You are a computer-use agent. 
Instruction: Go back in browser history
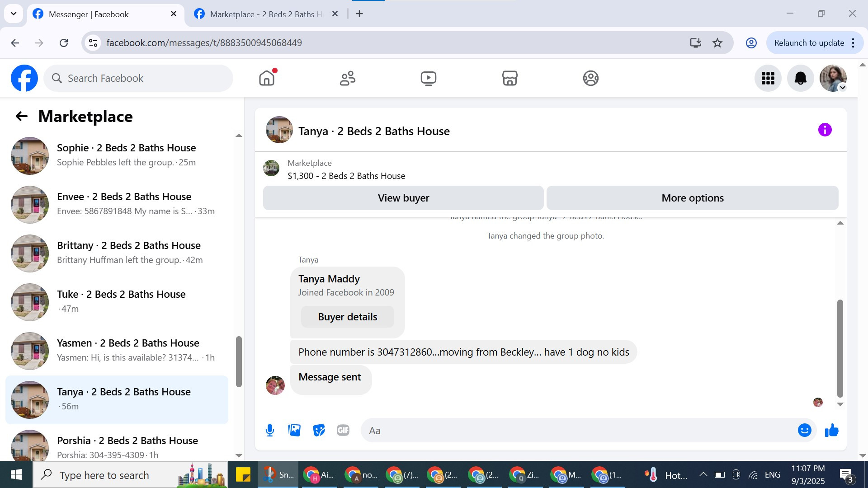[x=15, y=43]
